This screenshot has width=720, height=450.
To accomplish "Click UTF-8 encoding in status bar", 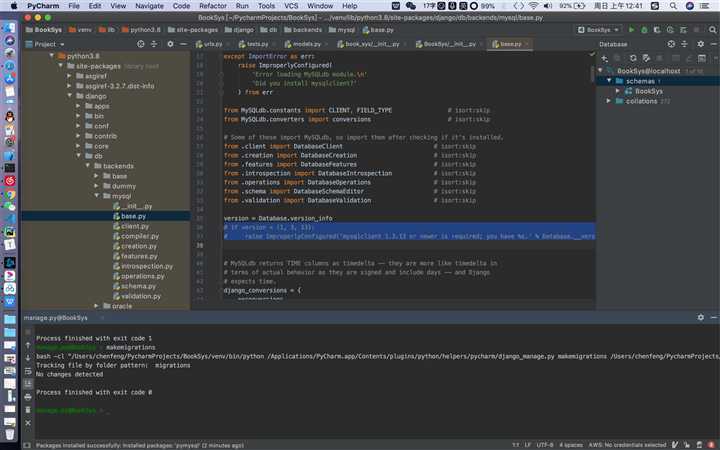I will [x=545, y=445].
